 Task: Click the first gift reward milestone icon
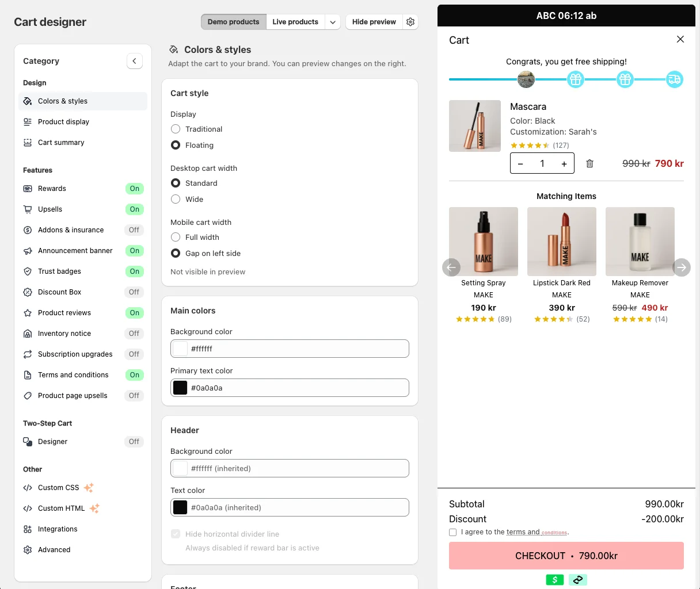point(576,79)
